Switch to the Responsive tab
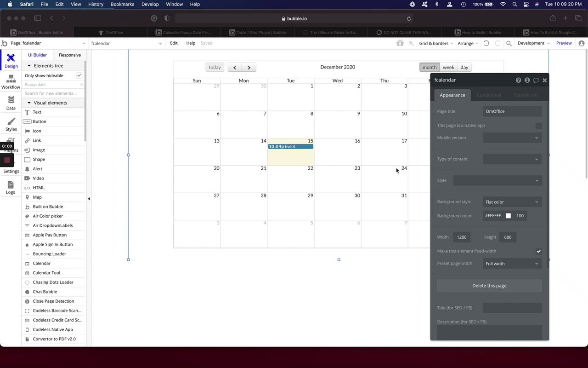 [70, 55]
